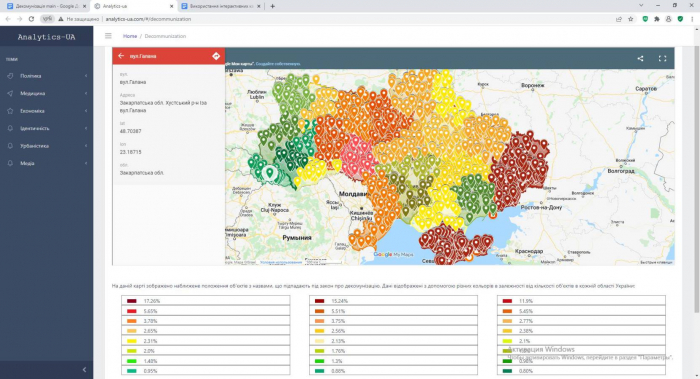Image resolution: width=700 pixels, height=379 pixels.
Task: Click the dark red 17.26% legend swatch
Action: tap(131, 301)
